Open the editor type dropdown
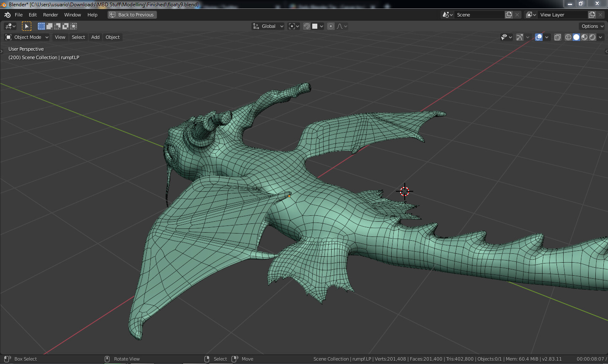The width and height of the screenshot is (608, 364). 11,26
